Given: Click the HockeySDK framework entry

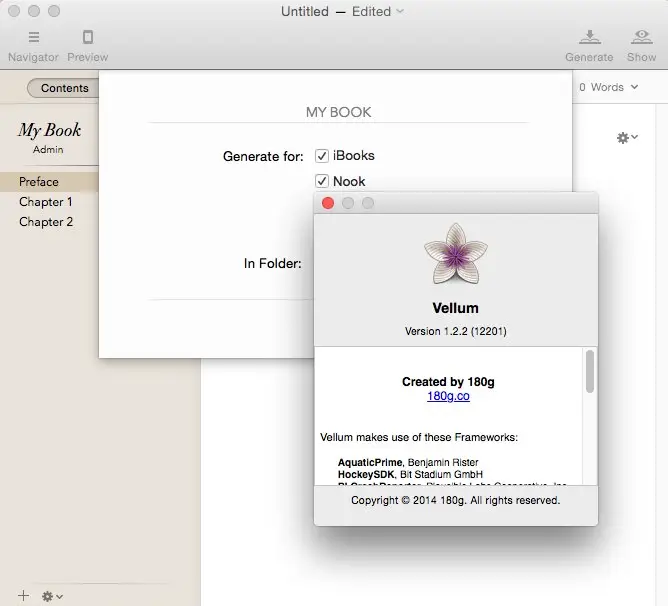Looking at the screenshot, I should [x=410, y=474].
